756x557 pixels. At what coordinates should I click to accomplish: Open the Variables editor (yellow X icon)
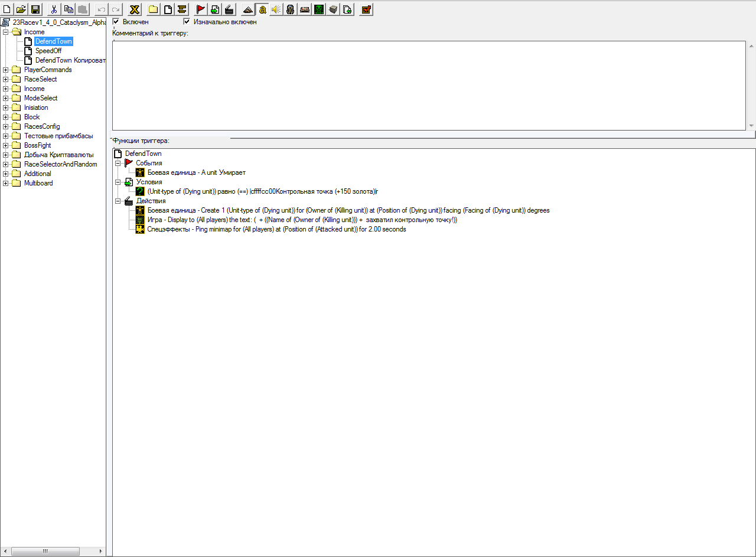(135, 9)
